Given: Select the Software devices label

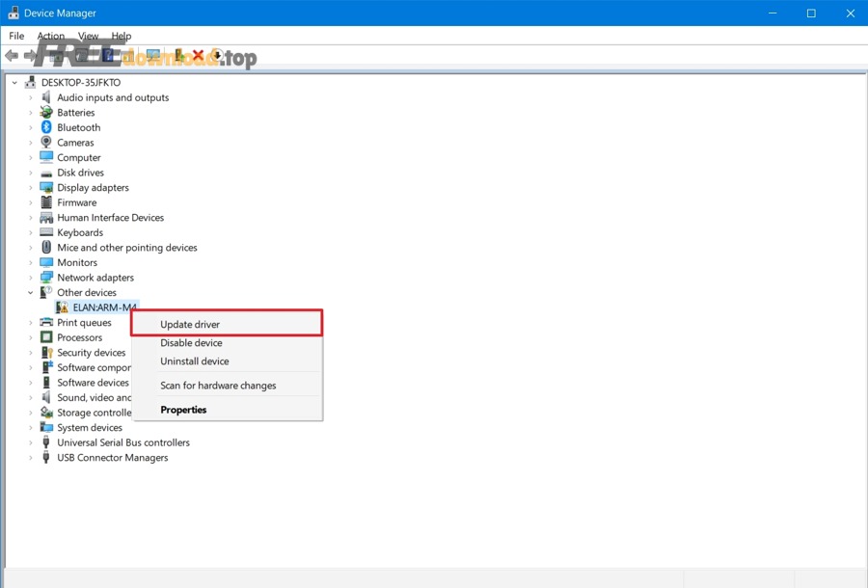Looking at the screenshot, I should [x=93, y=383].
